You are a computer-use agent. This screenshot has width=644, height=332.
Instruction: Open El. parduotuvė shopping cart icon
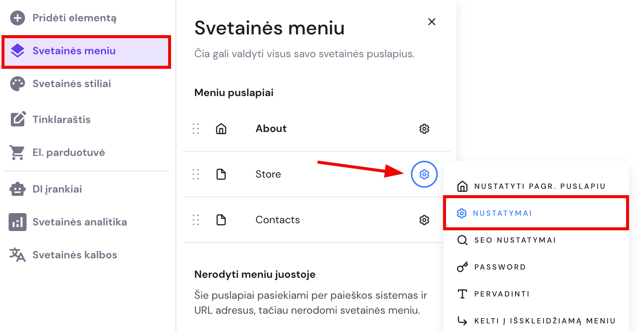click(x=17, y=153)
